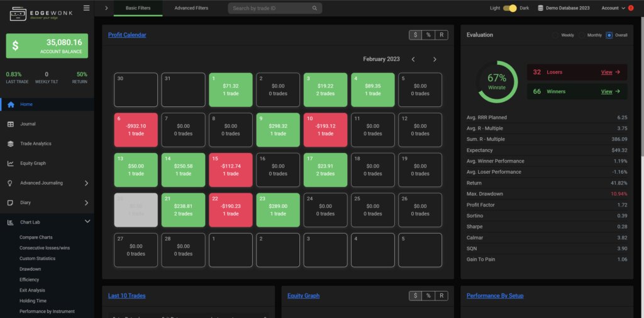Open Performance by Instrument item
The height and width of the screenshot is (318, 644).
[x=47, y=312]
